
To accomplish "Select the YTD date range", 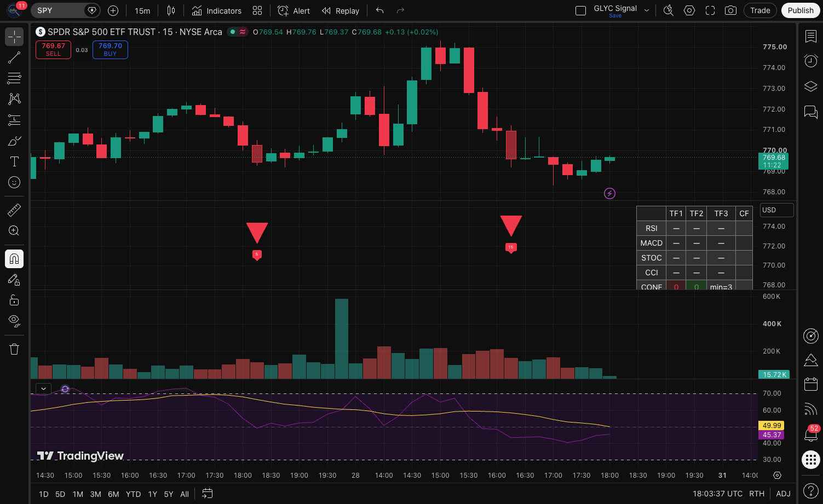I will click(x=133, y=494).
